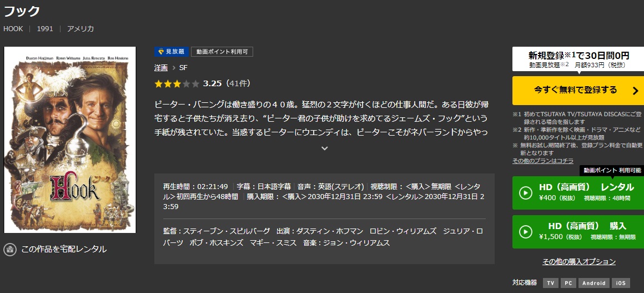Click the 再生時間：02:21:49 text
The width and height of the screenshot is (644, 293).
coord(195,186)
